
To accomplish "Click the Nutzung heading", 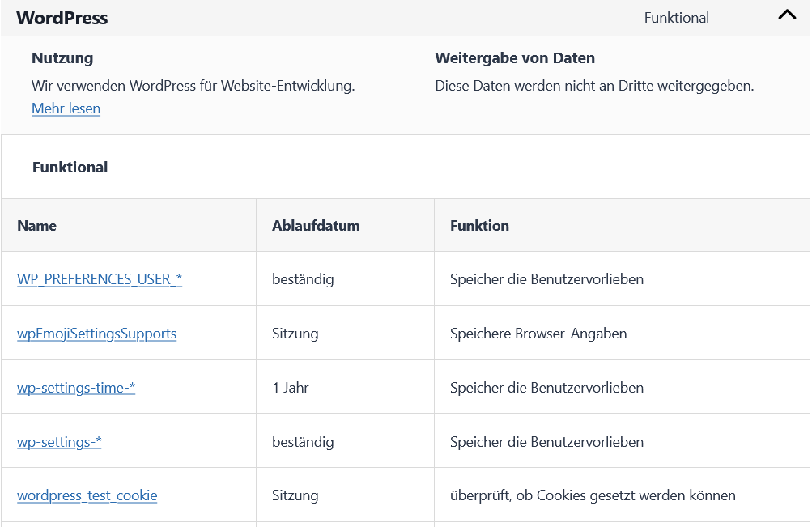I will tap(62, 58).
